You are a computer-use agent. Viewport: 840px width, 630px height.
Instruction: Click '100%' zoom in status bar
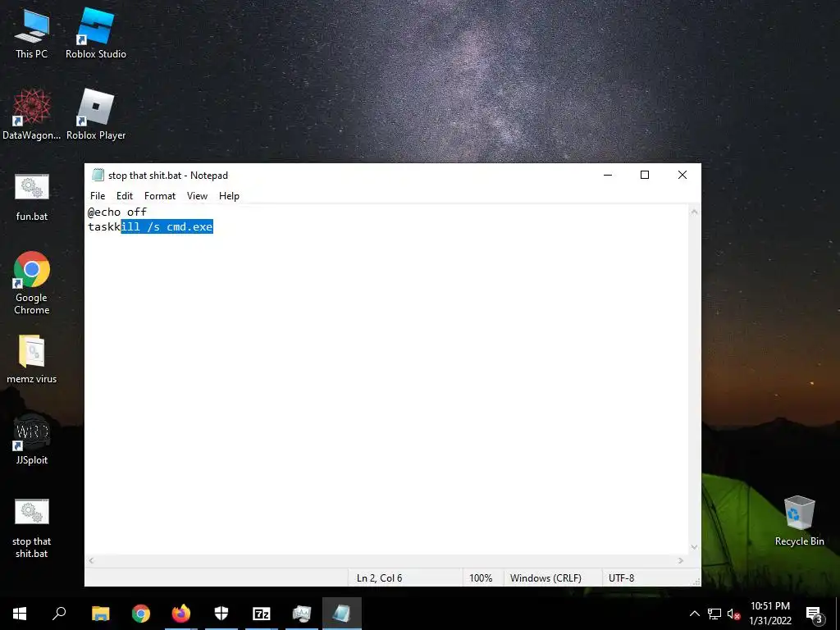pyautogui.click(x=481, y=578)
